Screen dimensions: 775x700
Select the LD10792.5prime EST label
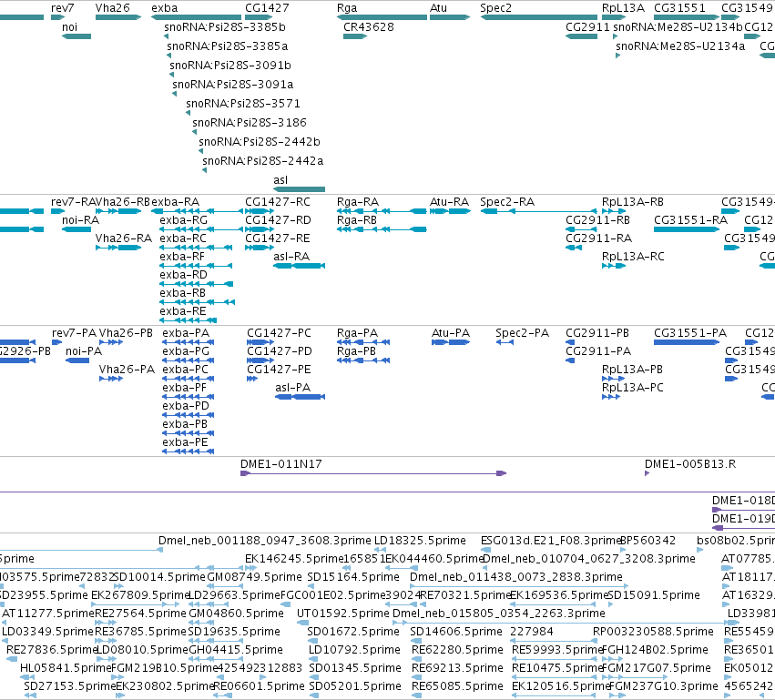pos(354,650)
